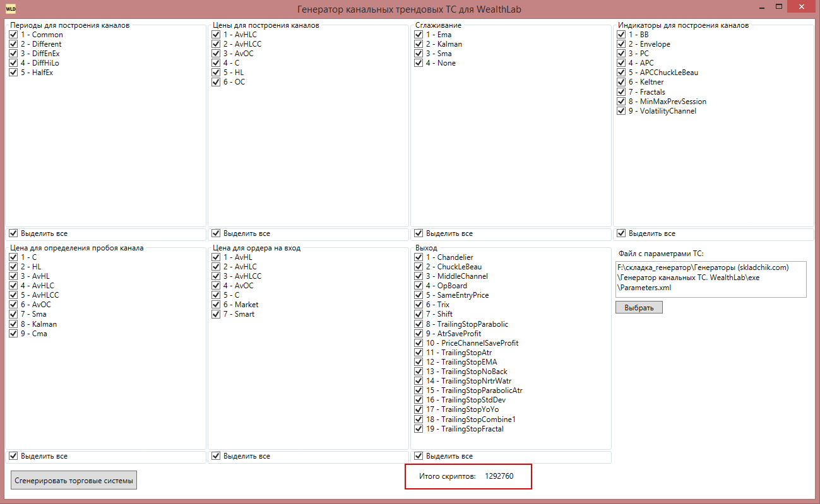Toggle the "11 - TrailingStopAtr" checkbox
The height and width of the screenshot is (504, 820).
[419, 353]
